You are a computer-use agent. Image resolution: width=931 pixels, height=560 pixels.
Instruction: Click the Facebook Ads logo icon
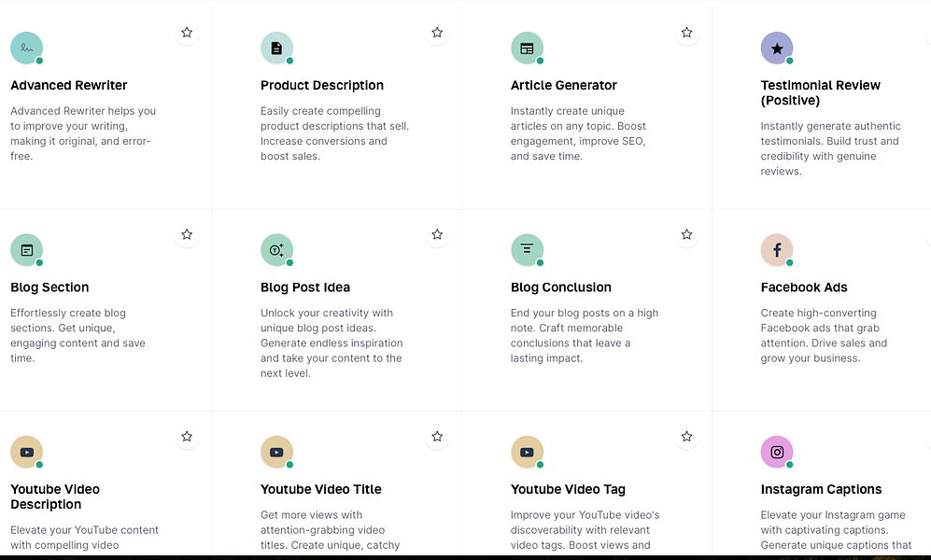(777, 250)
